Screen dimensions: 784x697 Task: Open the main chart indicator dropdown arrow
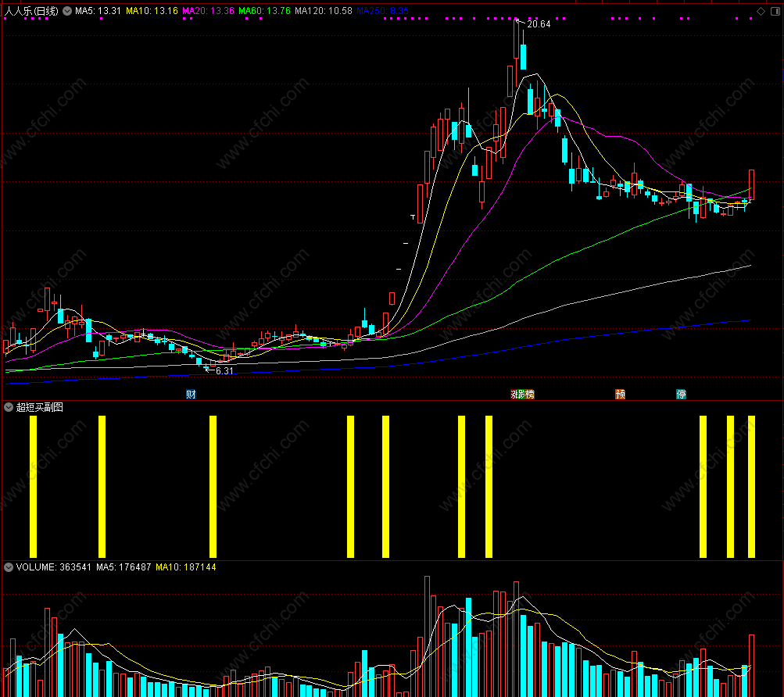(x=67, y=11)
